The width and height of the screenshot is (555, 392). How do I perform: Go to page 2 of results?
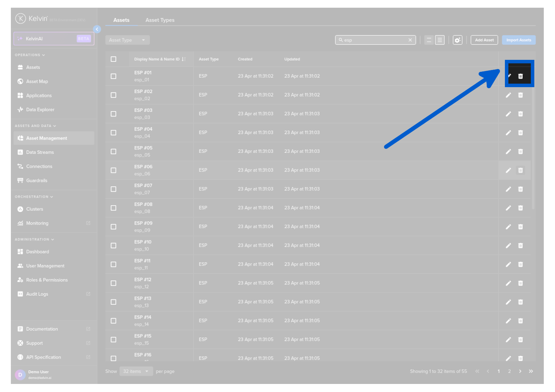tap(509, 371)
